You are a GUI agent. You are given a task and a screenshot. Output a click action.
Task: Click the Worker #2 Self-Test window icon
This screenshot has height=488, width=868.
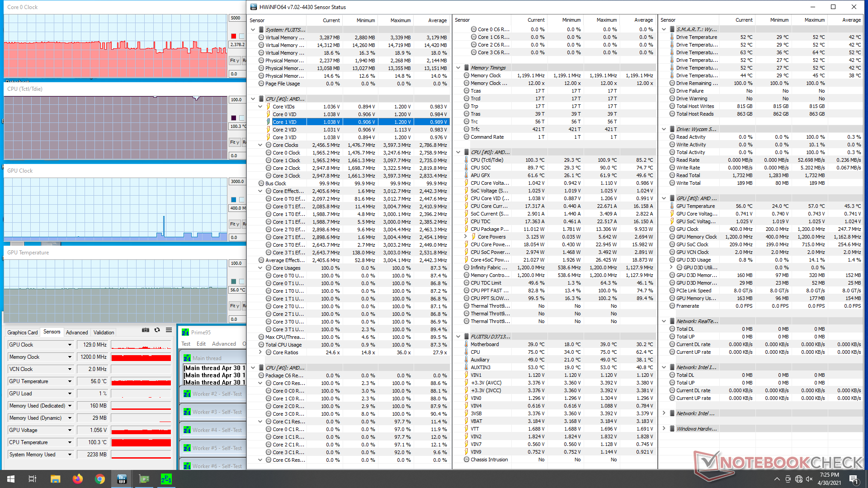(187, 394)
